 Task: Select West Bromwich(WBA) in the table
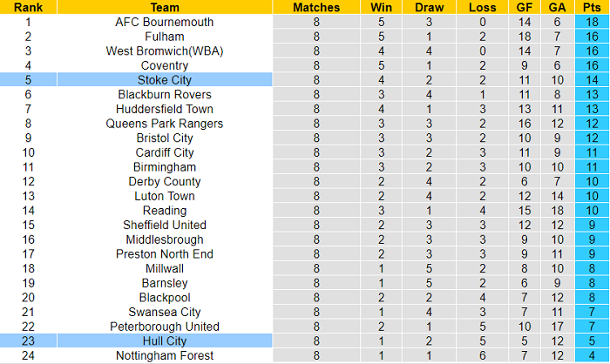tap(165, 51)
